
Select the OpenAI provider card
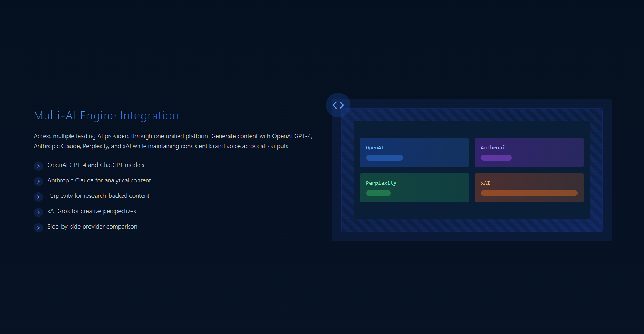(x=414, y=152)
